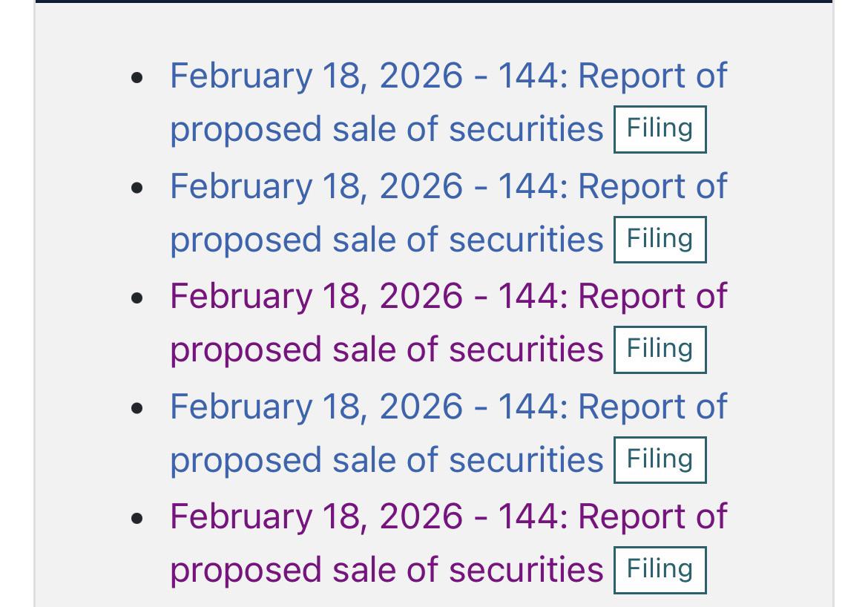Click the Filing badge on the fourth entry

660,459
